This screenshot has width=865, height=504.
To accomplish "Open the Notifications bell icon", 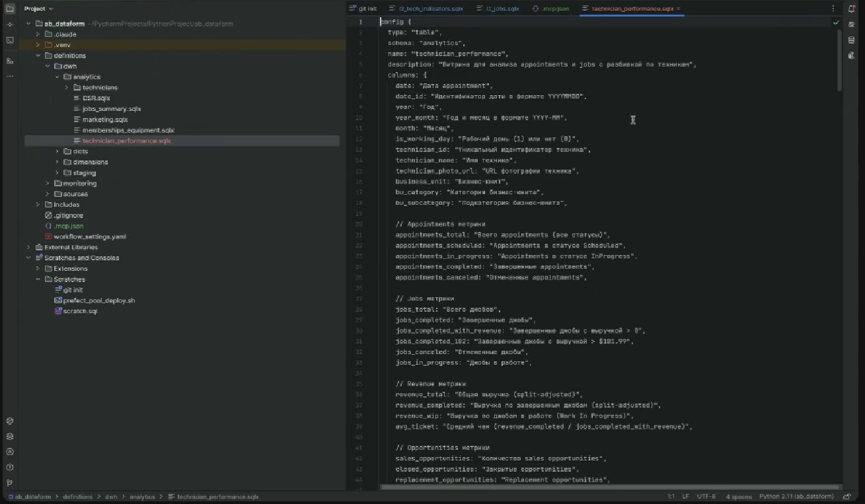I will 852,9.
